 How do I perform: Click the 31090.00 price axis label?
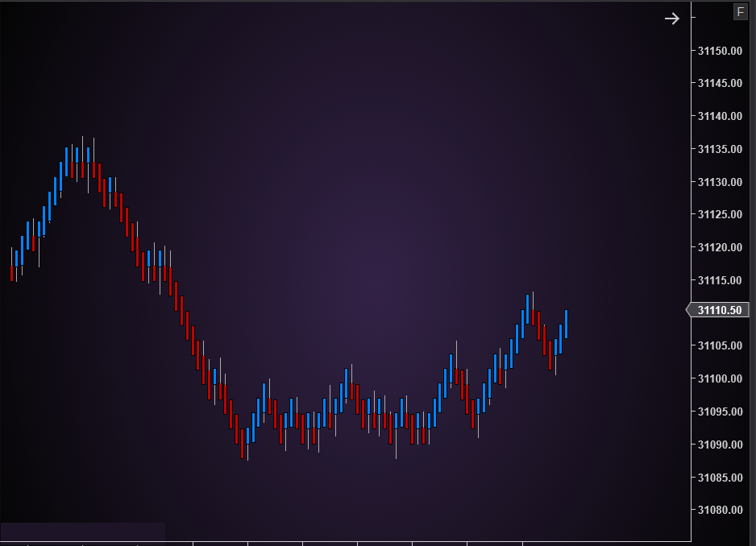[720, 445]
